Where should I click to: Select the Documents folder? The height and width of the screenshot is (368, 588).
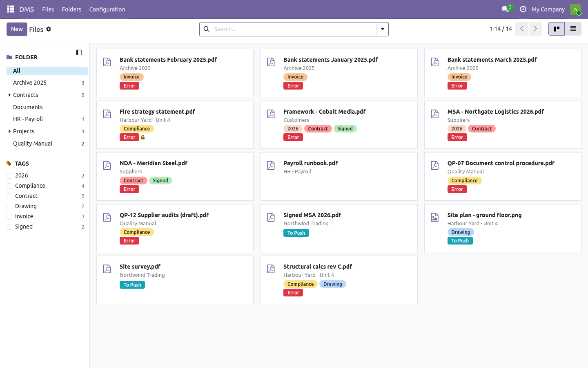pyautogui.click(x=47, y=107)
